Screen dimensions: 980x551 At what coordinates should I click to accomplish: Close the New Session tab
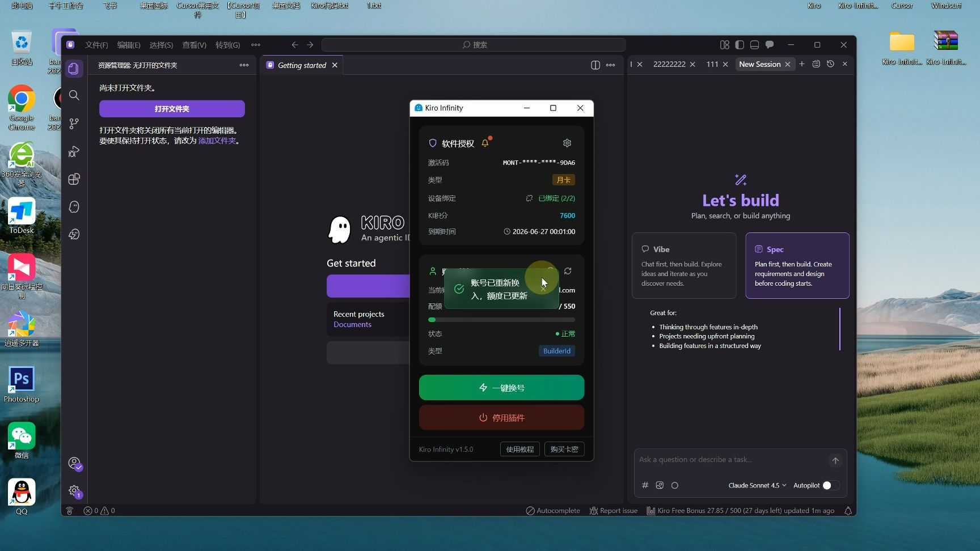click(x=788, y=64)
